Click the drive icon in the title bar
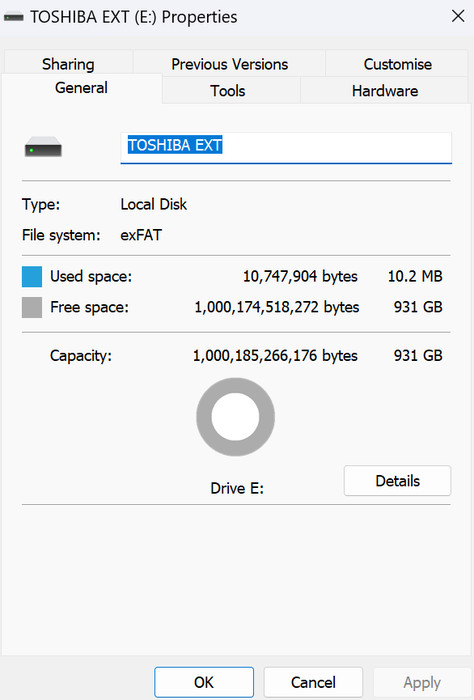Image resolution: width=474 pixels, height=700 pixels. [x=13, y=17]
